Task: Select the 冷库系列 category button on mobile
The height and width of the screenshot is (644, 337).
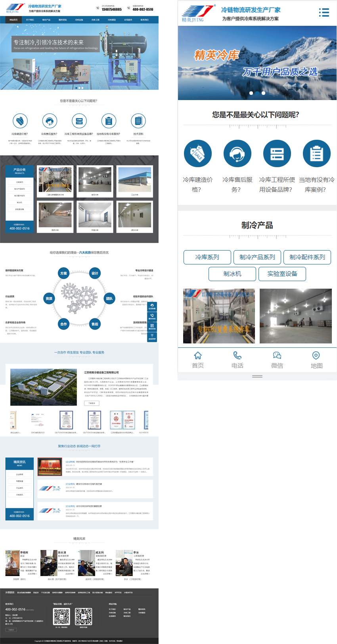Action: tap(207, 257)
